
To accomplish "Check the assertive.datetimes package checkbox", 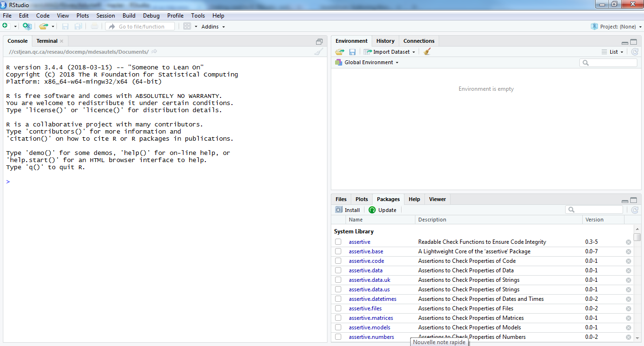I will click(x=338, y=299).
